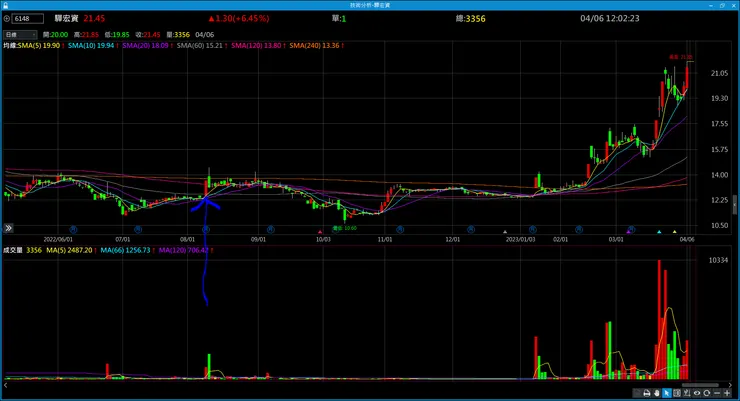Select the drawing tool icon
Viewport: 740px width, 401px height.
click(687, 393)
